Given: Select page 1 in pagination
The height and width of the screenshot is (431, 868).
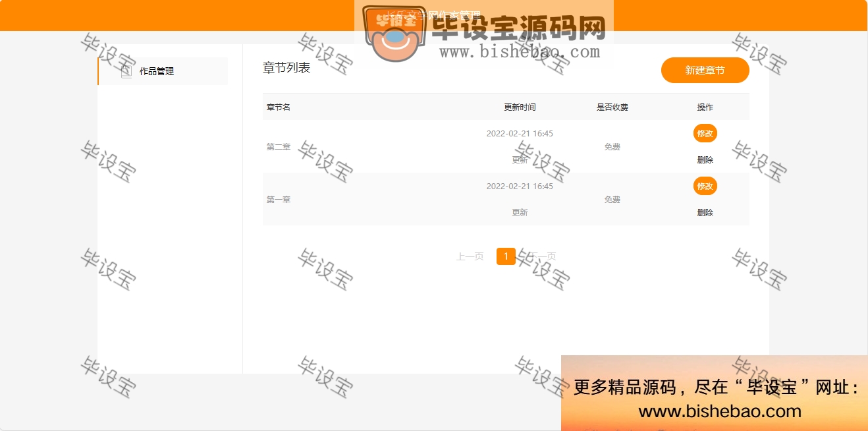Looking at the screenshot, I should click(x=506, y=256).
